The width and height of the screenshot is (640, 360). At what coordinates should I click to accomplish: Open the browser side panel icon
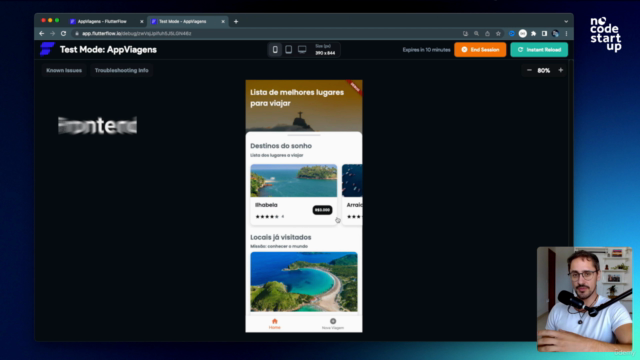544,33
